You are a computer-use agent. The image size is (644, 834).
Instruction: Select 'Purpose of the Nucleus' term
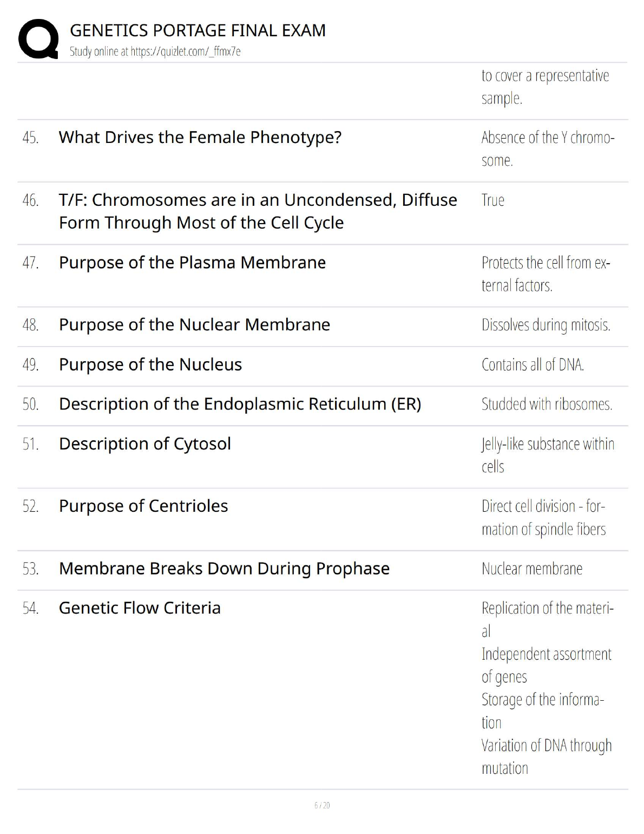[150, 365]
